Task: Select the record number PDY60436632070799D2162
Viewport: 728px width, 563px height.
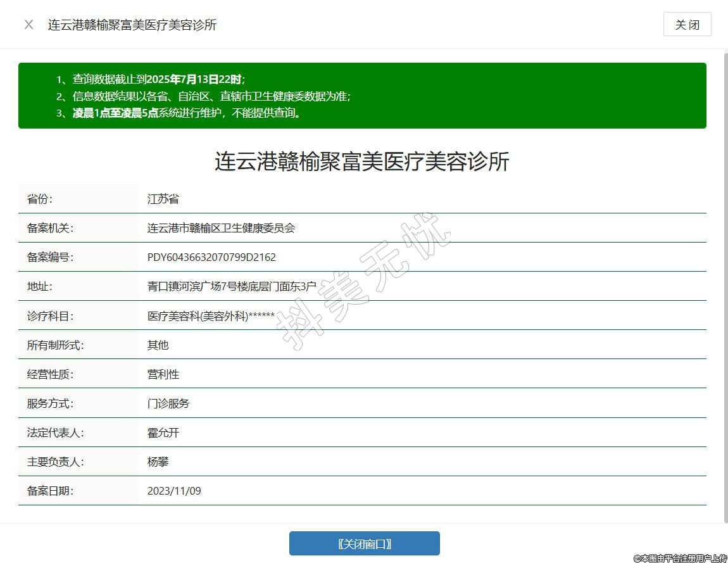Action: pyautogui.click(x=211, y=257)
